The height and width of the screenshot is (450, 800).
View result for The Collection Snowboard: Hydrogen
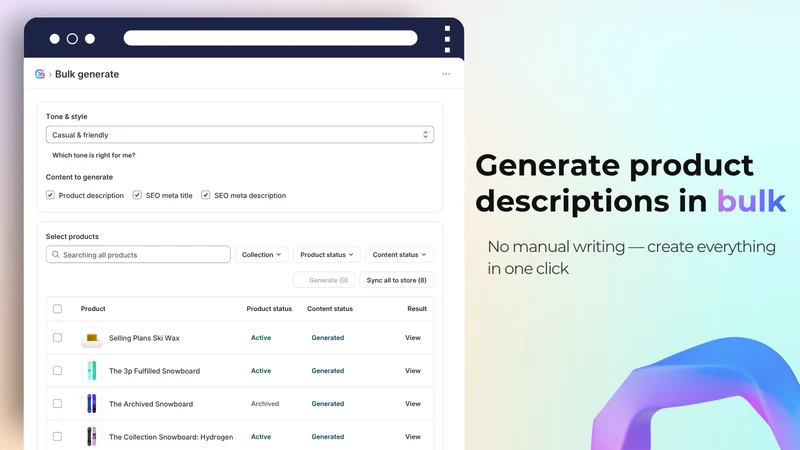[413, 437]
